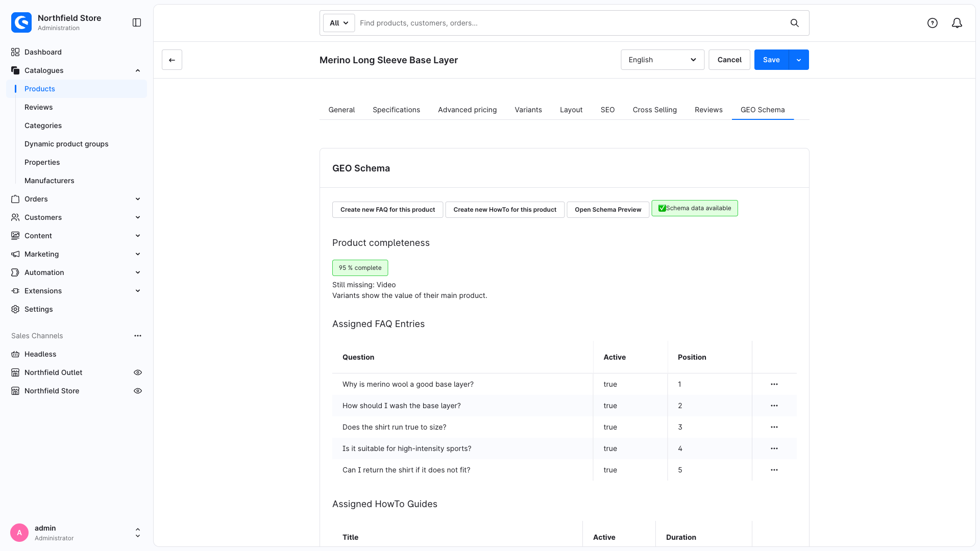Open actions for 'Can I return the shirt' row
The width and height of the screenshot is (980, 551).
pyautogui.click(x=774, y=470)
